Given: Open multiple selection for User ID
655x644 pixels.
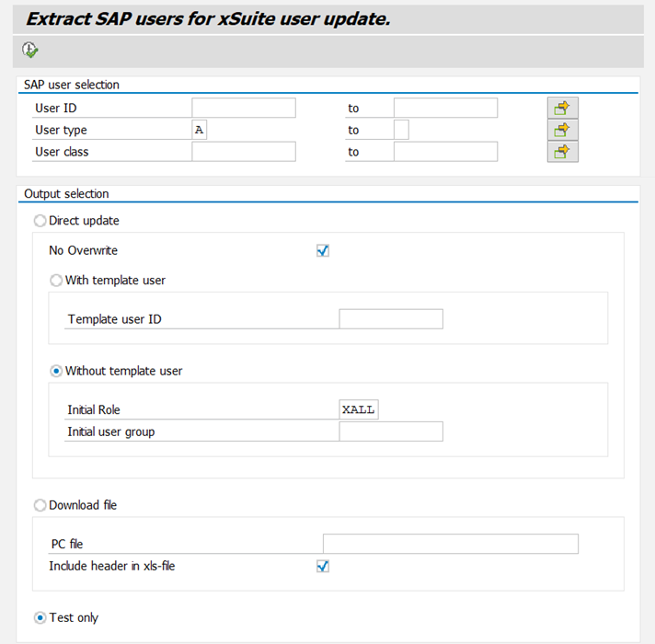Looking at the screenshot, I should 563,109.
